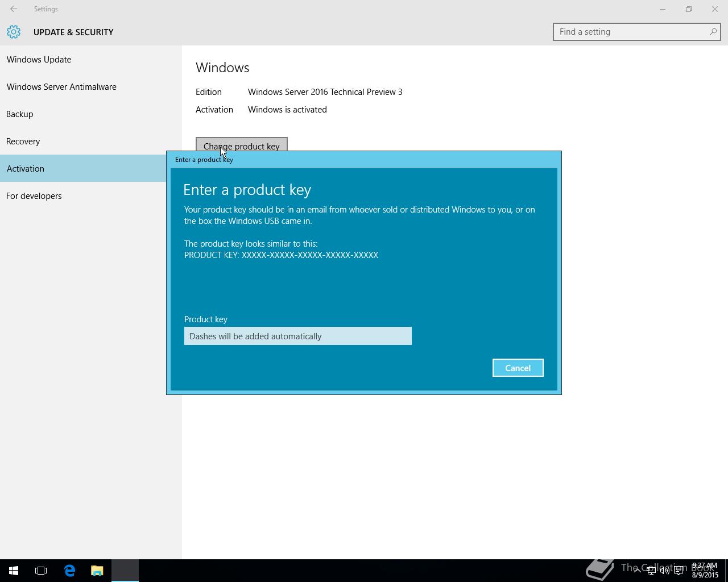Select Recovery in sidebar
Viewport: 728px width, 582px height.
(91, 141)
